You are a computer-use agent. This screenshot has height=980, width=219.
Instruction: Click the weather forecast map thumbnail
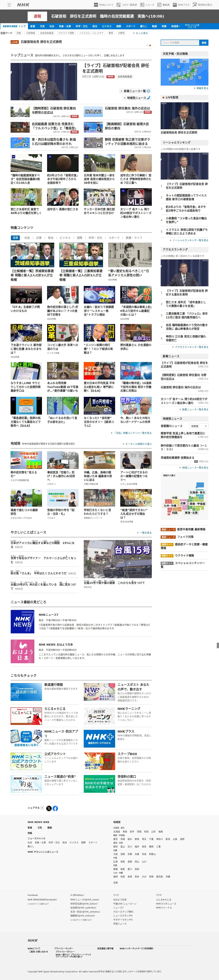click(184, 72)
